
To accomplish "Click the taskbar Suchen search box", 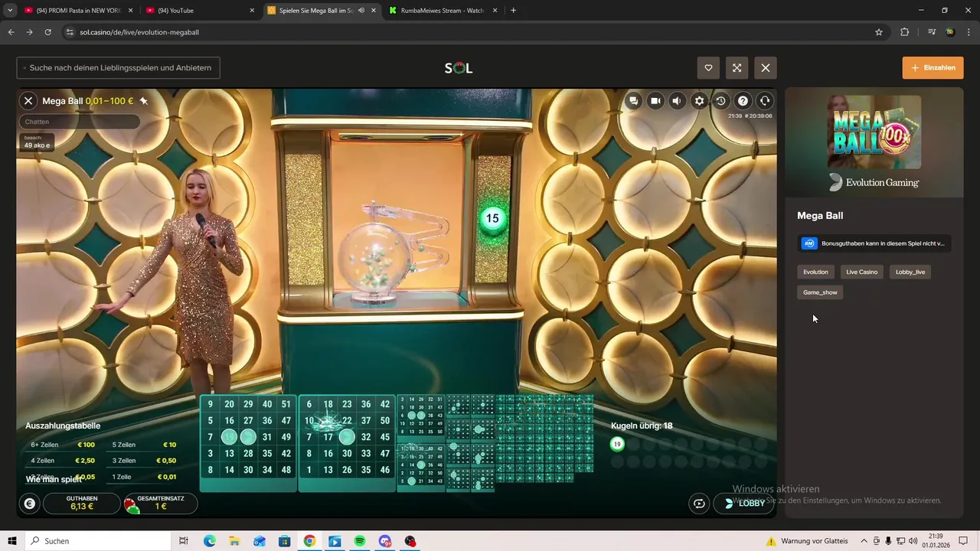I will (96, 541).
